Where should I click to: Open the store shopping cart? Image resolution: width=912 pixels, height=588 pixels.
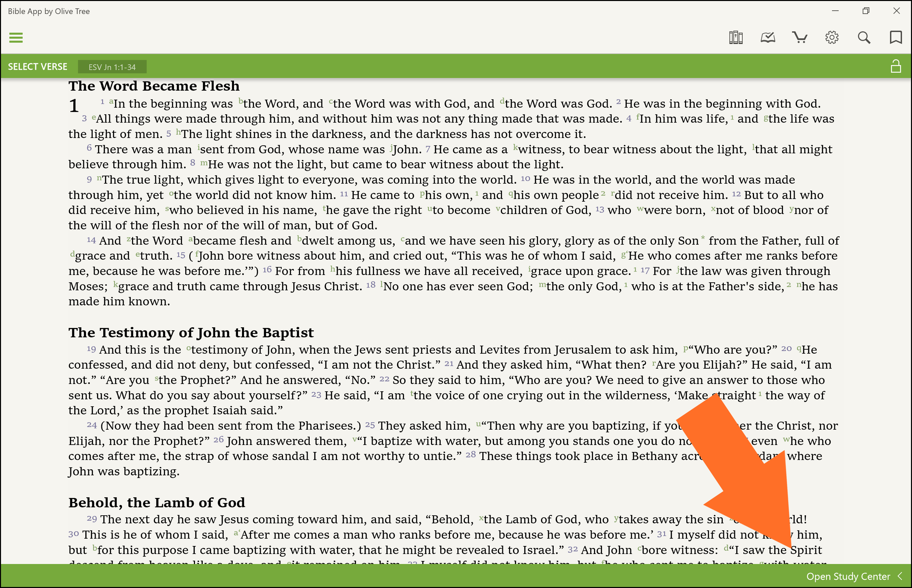(x=800, y=38)
